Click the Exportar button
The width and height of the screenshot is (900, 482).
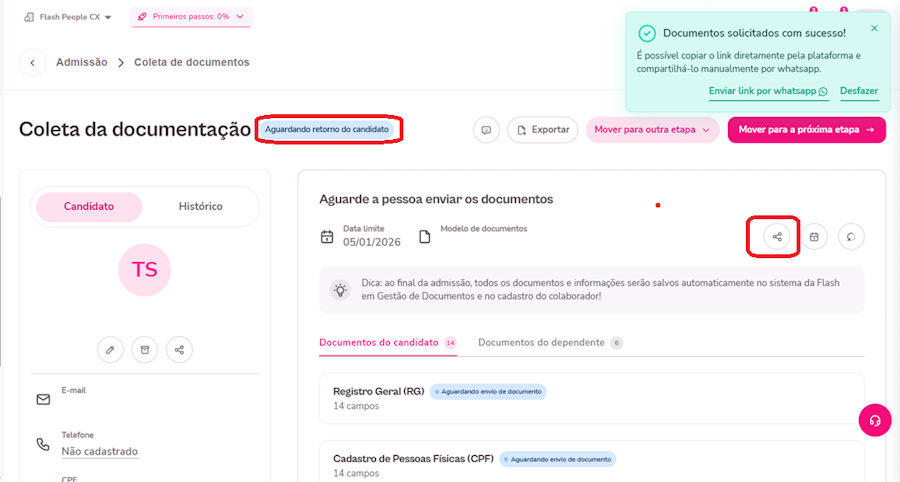tap(542, 130)
